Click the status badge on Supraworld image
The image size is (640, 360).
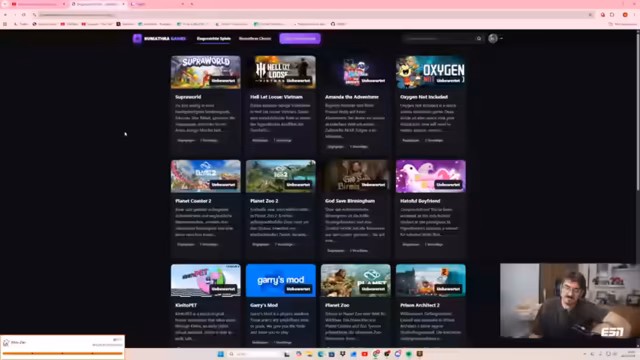[x=223, y=81]
